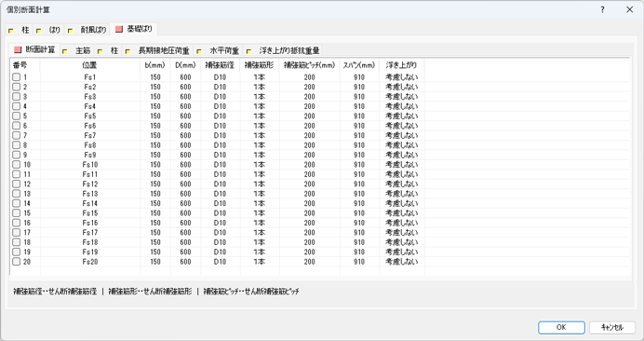This screenshot has width=644, height=341.
Task: Click the D10 cell in row Fs17
Action: pyautogui.click(x=221, y=232)
